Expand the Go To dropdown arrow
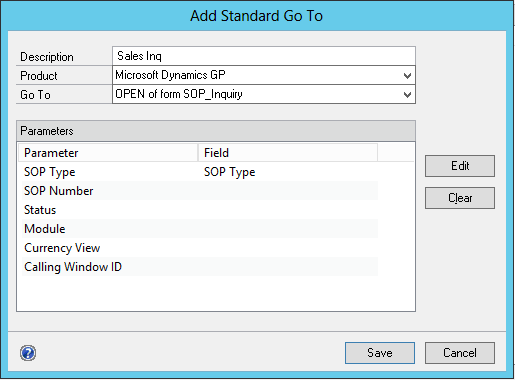 [407, 94]
